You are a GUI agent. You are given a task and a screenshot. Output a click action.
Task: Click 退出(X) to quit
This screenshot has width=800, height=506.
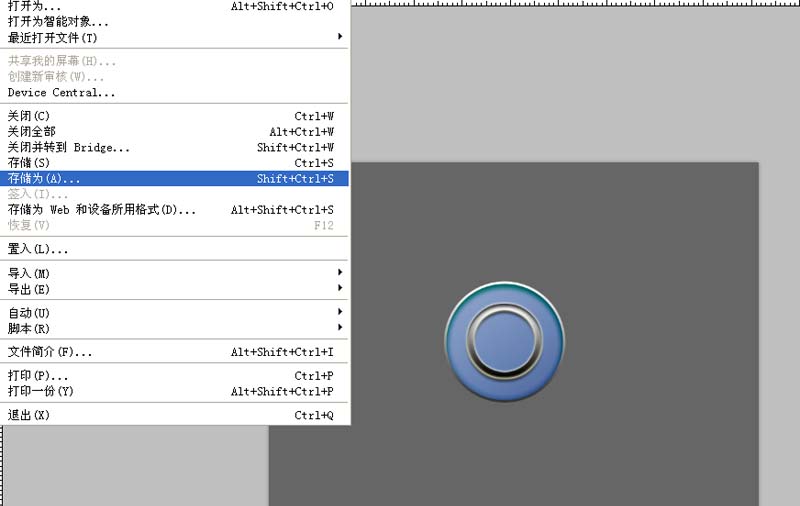[x=174, y=415]
